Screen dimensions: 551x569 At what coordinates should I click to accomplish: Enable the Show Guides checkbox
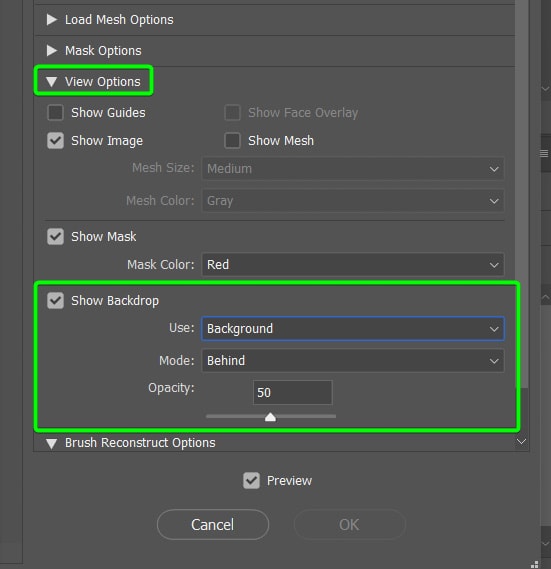pyautogui.click(x=56, y=112)
